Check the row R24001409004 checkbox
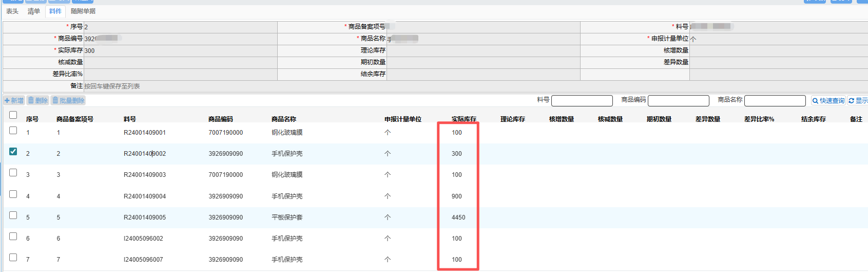 (13, 194)
